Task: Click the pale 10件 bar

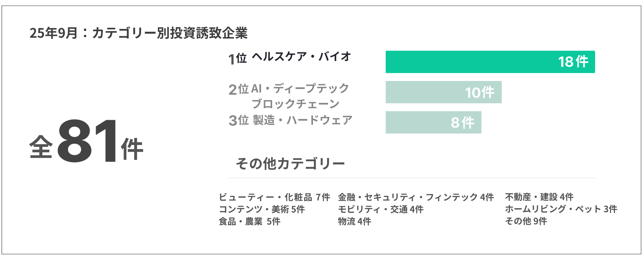Action: pyautogui.click(x=443, y=92)
